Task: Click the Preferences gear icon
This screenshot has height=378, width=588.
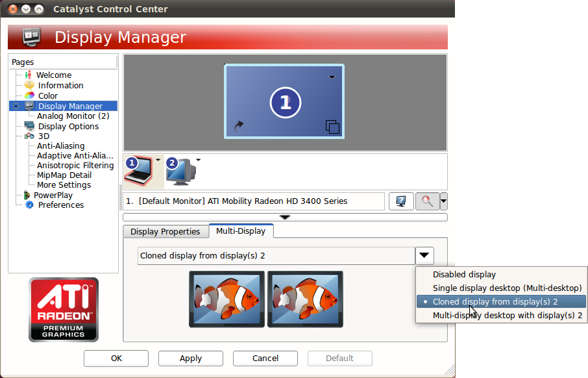Action: 29,205
